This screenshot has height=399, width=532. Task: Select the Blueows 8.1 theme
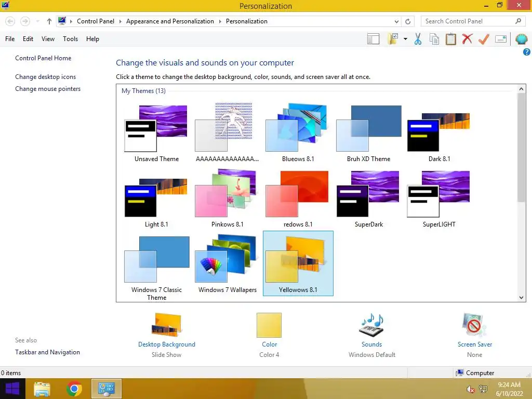pos(298,132)
